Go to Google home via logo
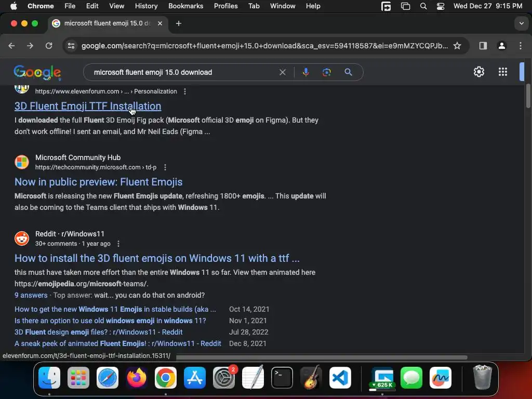Viewport: 532px width, 399px height. [x=37, y=72]
